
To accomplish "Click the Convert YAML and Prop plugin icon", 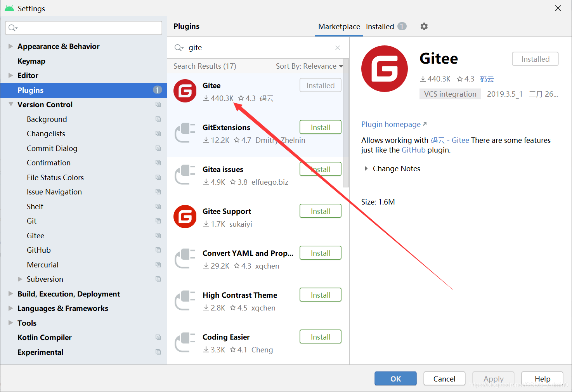I will coord(185,258).
